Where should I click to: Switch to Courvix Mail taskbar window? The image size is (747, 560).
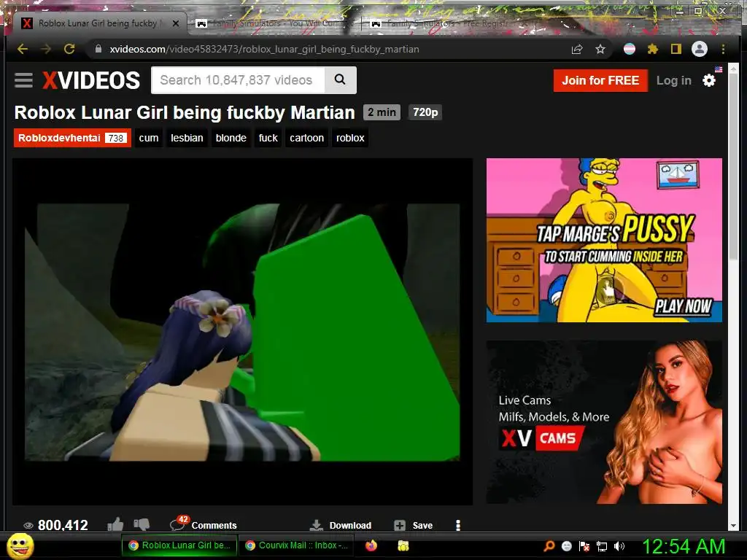coord(296,545)
